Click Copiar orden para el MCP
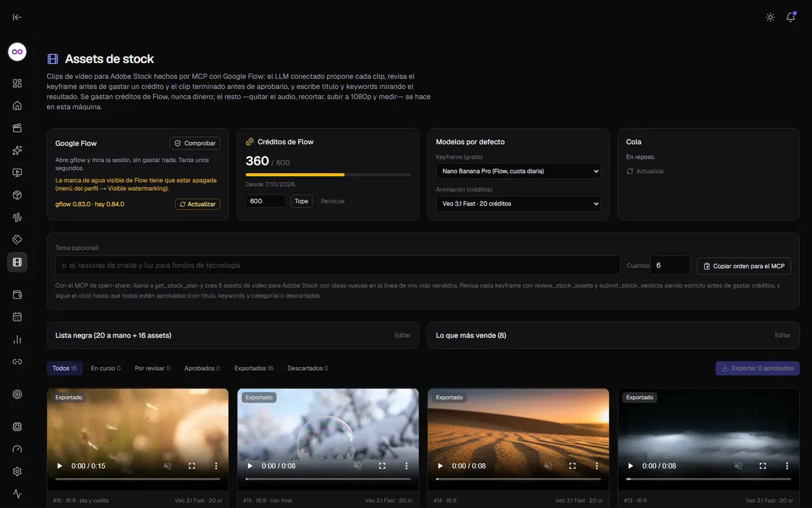 (x=744, y=266)
